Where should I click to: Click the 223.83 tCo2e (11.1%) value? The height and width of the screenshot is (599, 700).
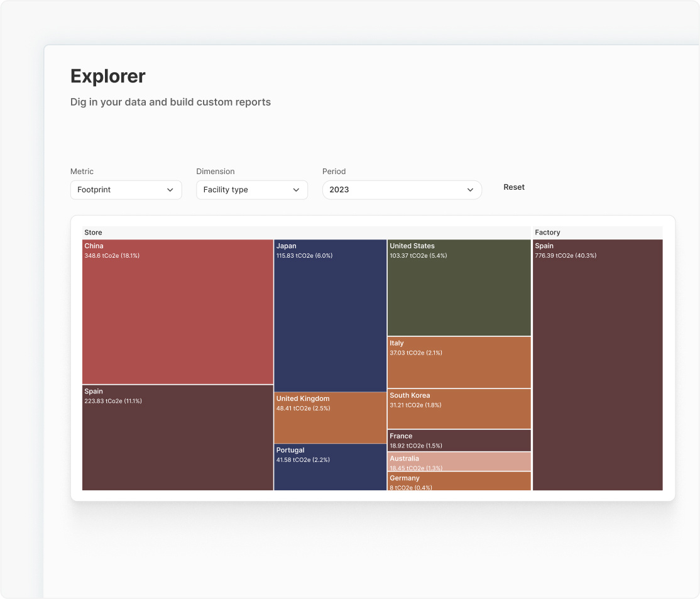113,401
